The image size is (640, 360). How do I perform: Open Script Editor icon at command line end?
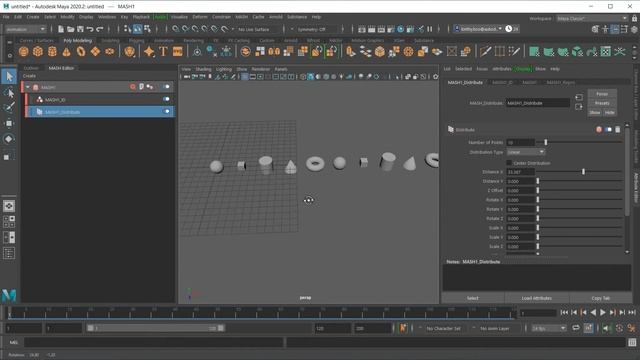[x=632, y=342]
